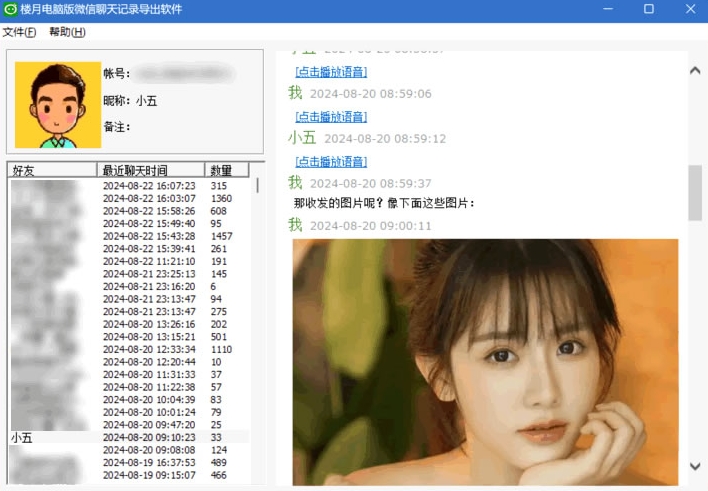Select row dated 2024-08-22 16:03:07
This screenshot has height=491, width=708.
coord(129,198)
